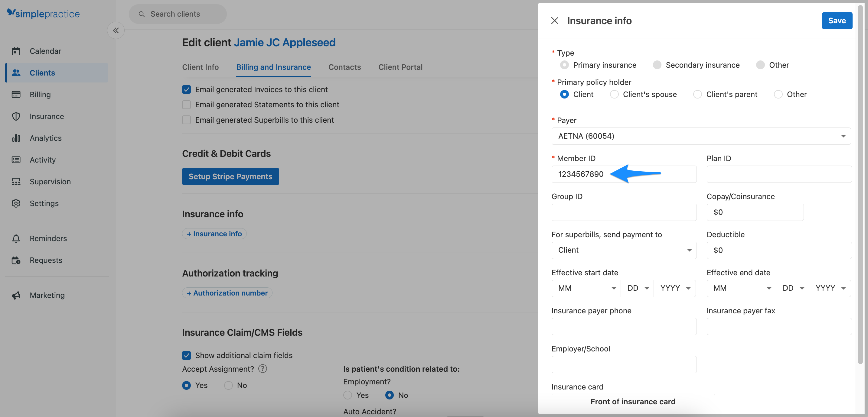Click the search magnifier icon

click(x=142, y=14)
